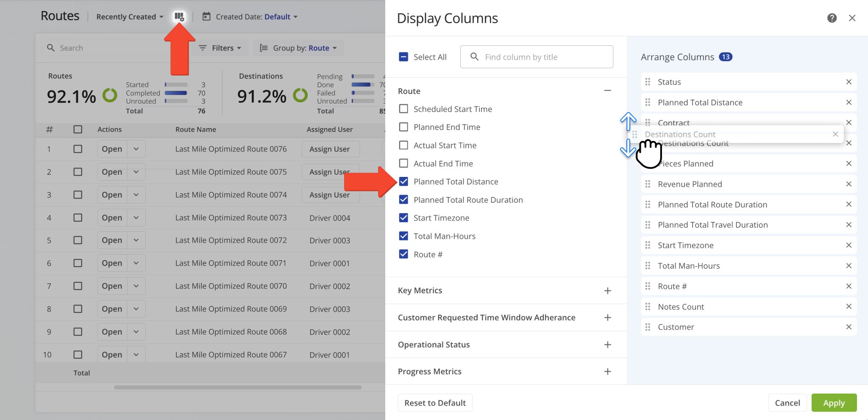Click the drag handle next to Route #
Viewport: 868px width, 420px height.
(x=648, y=286)
